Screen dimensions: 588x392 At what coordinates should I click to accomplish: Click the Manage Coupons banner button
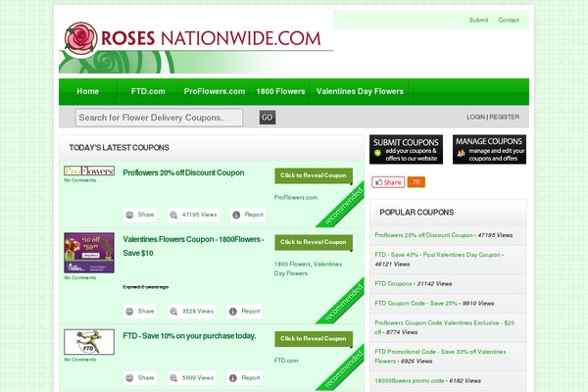click(489, 149)
